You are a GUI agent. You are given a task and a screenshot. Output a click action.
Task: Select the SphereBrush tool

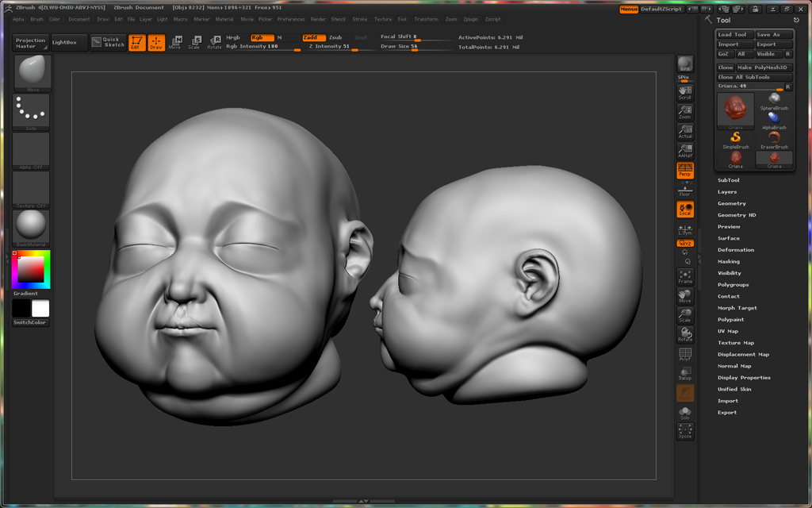tap(774, 102)
